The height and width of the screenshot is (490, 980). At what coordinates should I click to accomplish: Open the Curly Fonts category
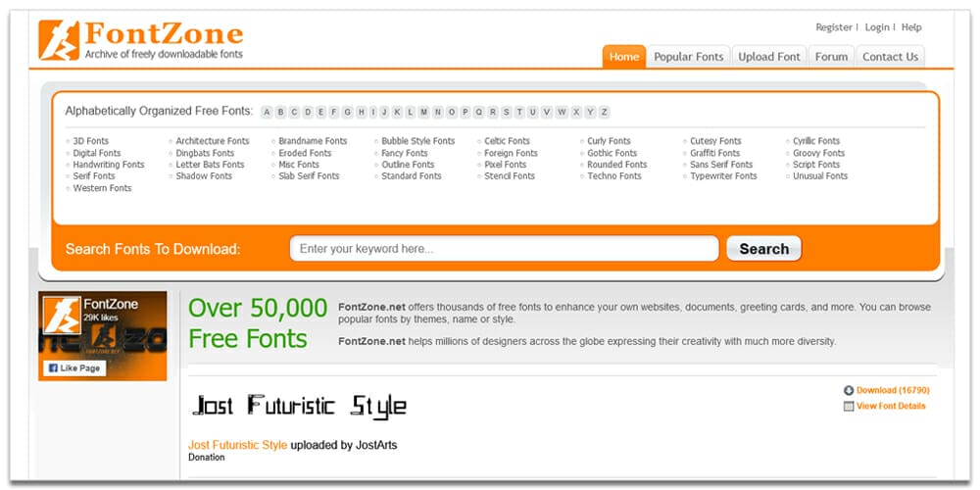(609, 141)
